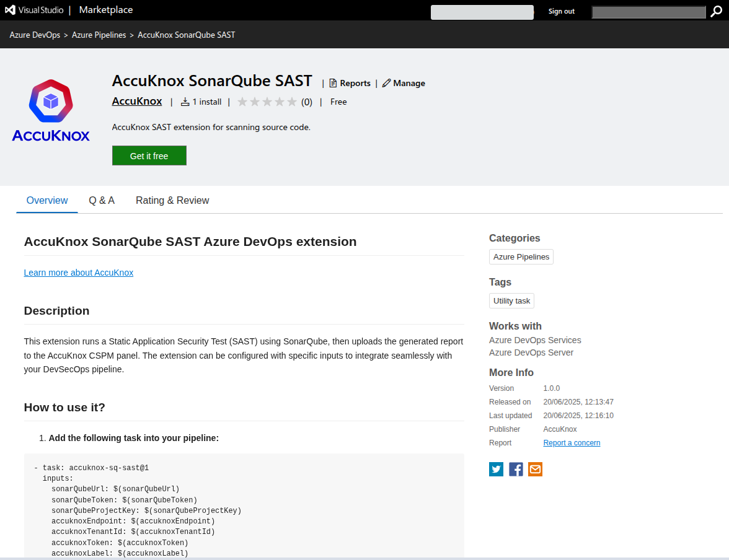This screenshot has height=560, width=729.
Task: Click the Get it free button
Action: 149,155
